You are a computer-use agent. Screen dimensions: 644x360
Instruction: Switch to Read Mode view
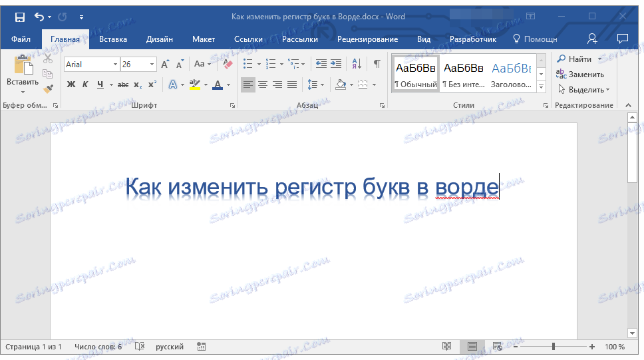coord(447,347)
